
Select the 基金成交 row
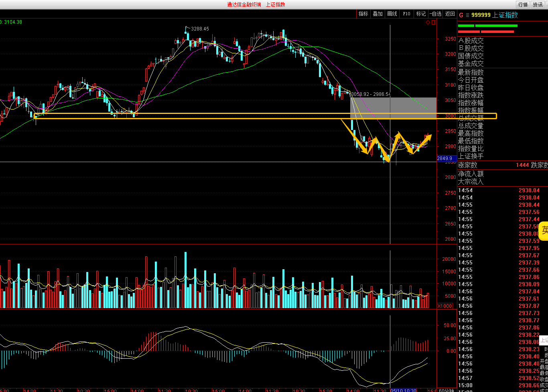[x=471, y=63]
